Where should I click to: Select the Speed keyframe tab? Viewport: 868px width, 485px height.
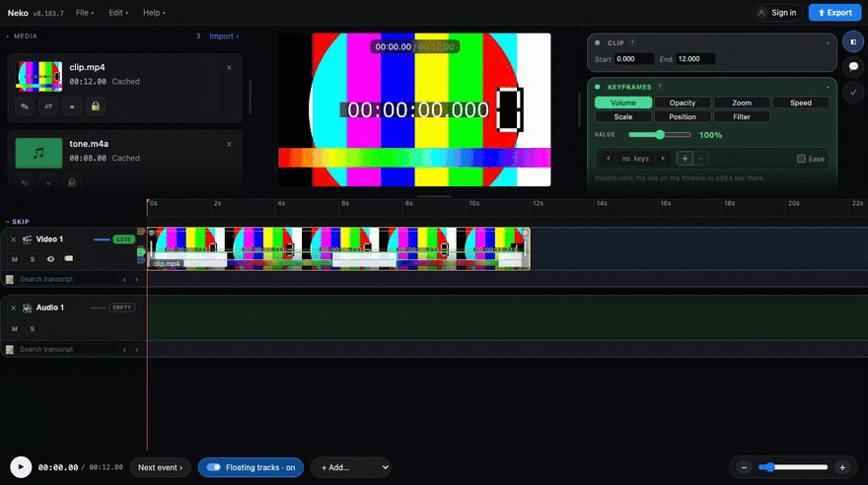(x=801, y=103)
